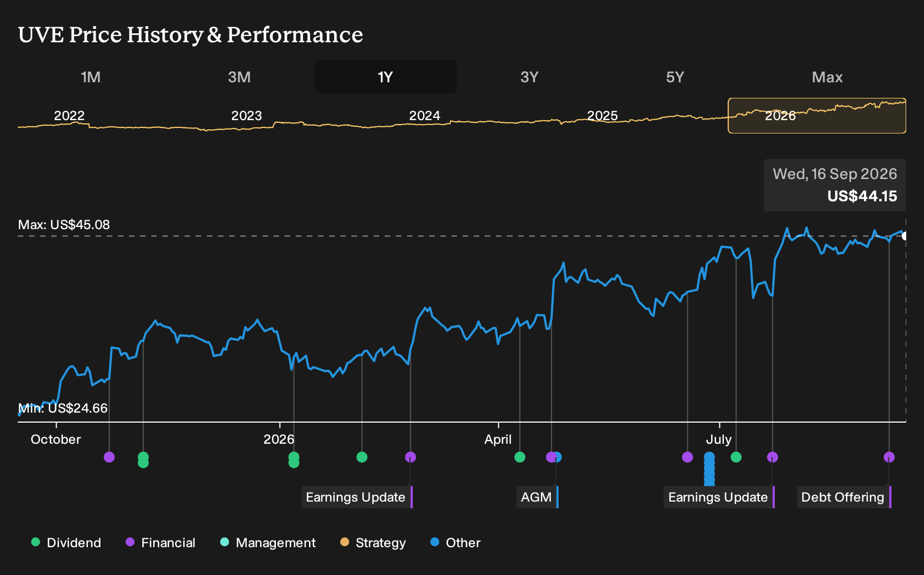Switch to the 1M time range tab
This screenshot has width=924, height=575.
click(91, 77)
